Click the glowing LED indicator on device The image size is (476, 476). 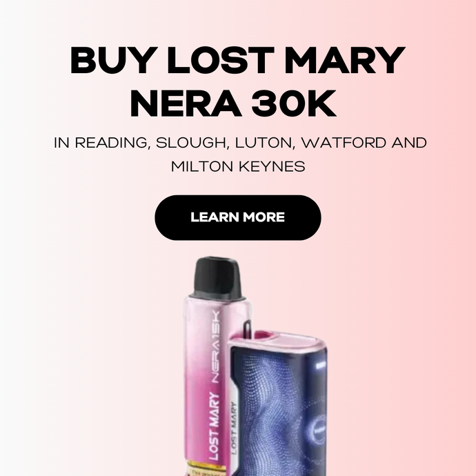point(321,365)
